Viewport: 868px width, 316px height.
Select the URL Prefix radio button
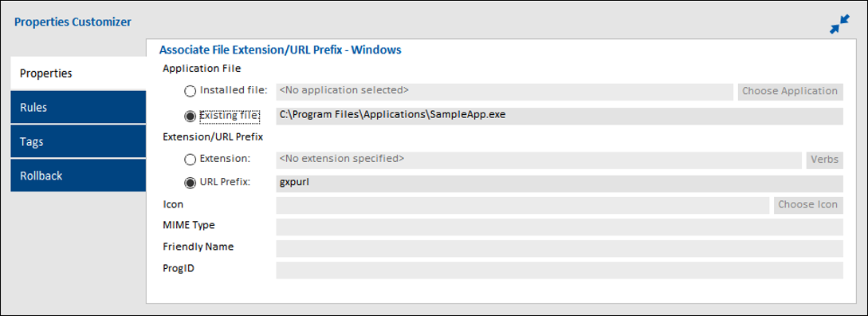click(x=190, y=183)
